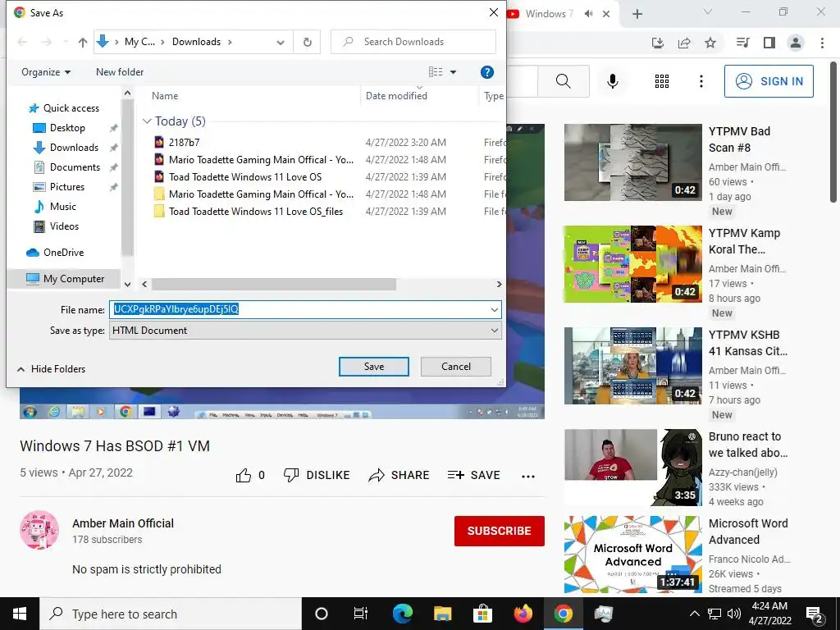Open new Chrome tab plus button
This screenshot has height=630, width=840.
[x=637, y=14]
